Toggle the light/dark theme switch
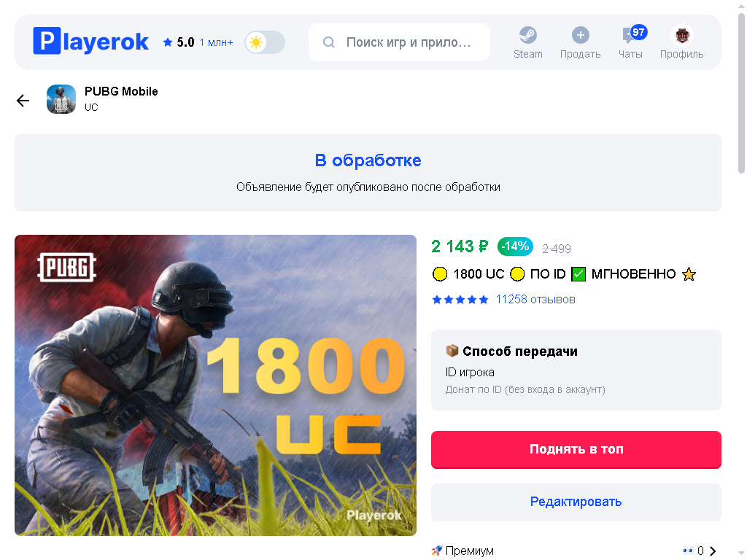The image size is (747, 560). [x=265, y=42]
